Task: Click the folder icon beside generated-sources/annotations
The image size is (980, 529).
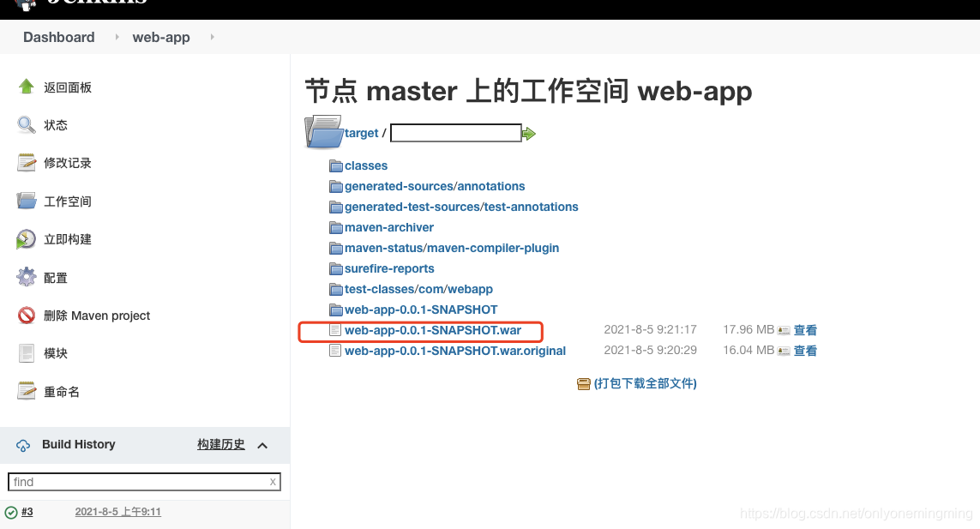Action: pos(336,186)
